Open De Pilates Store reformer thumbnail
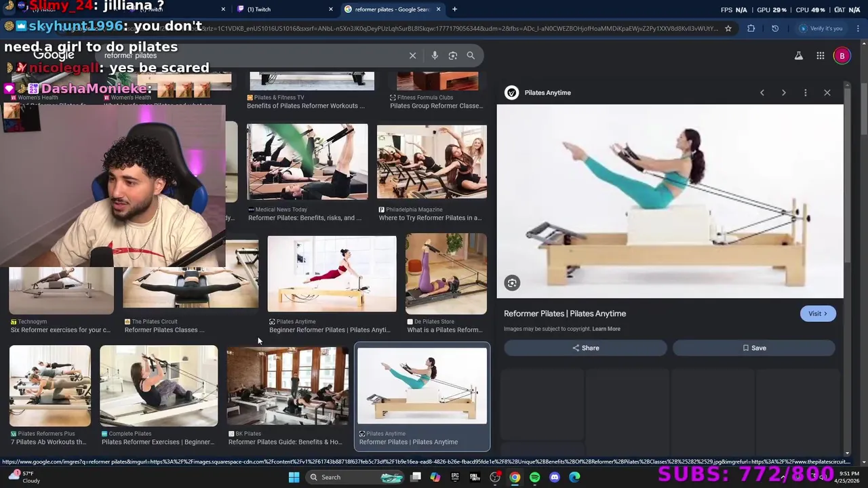The width and height of the screenshot is (868, 488). click(446, 274)
